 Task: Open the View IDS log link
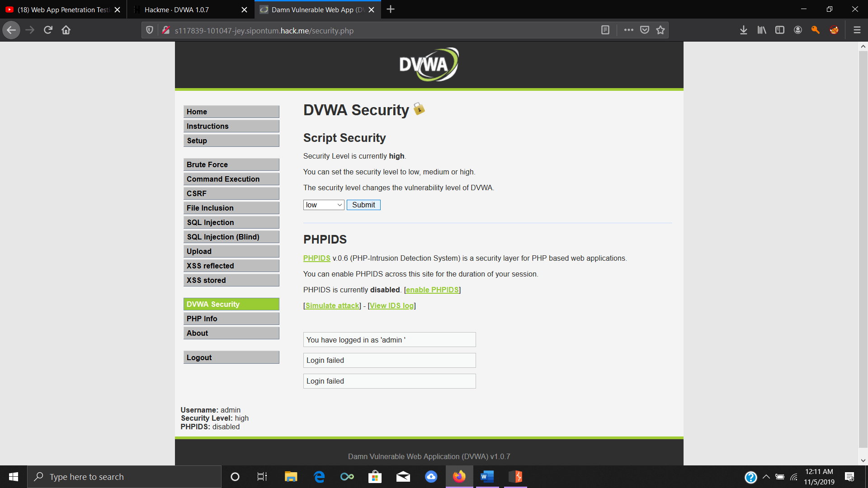coord(392,305)
